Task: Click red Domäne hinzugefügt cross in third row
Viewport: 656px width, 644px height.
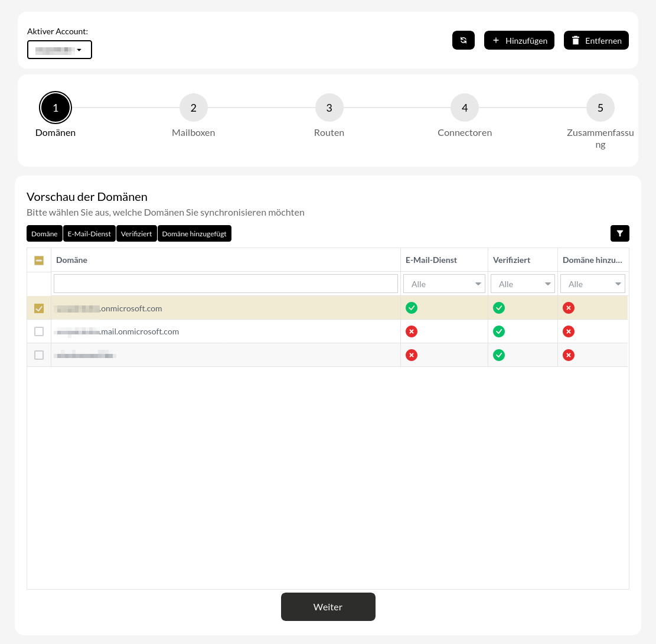Action: pos(568,355)
